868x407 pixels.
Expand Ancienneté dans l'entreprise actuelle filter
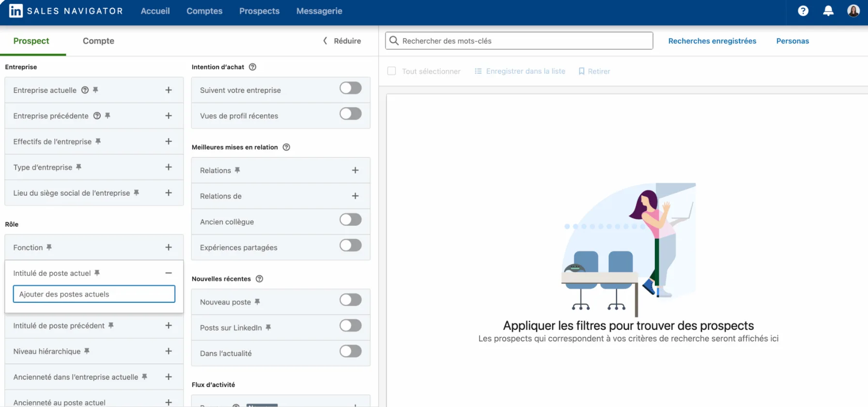point(169,376)
